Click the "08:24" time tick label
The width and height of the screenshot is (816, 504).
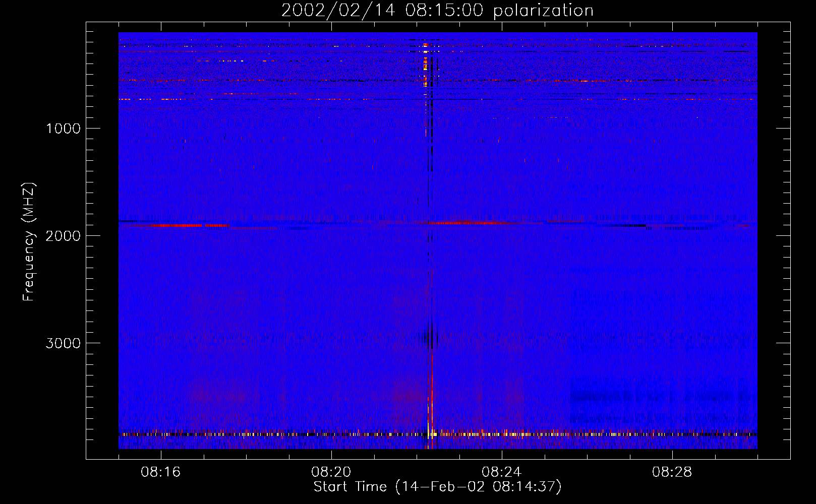coord(502,472)
